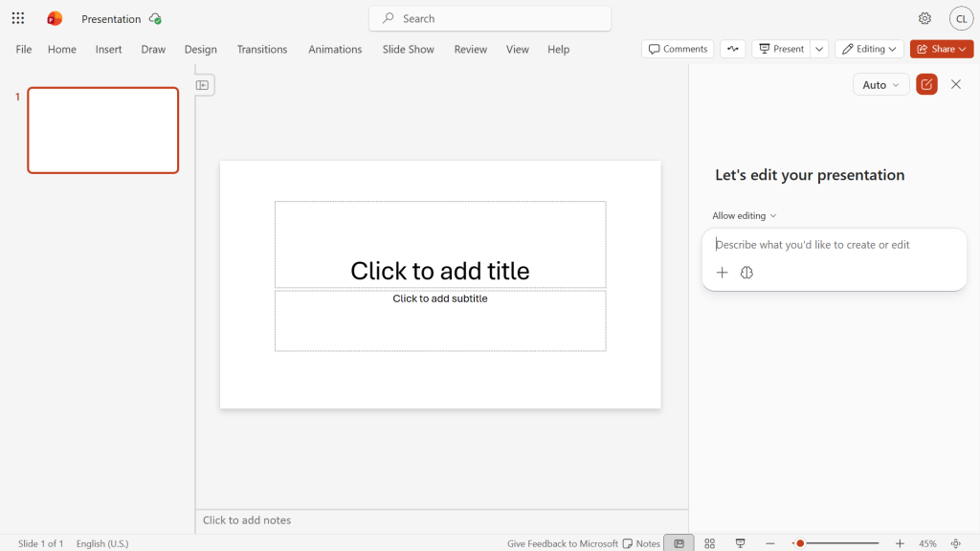
Task: Open the Auto model dropdown
Action: coord(880,85)
